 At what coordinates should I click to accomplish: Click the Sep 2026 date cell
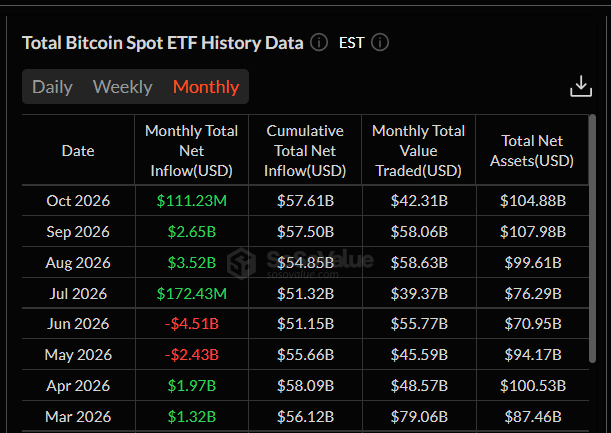point(78,232)
